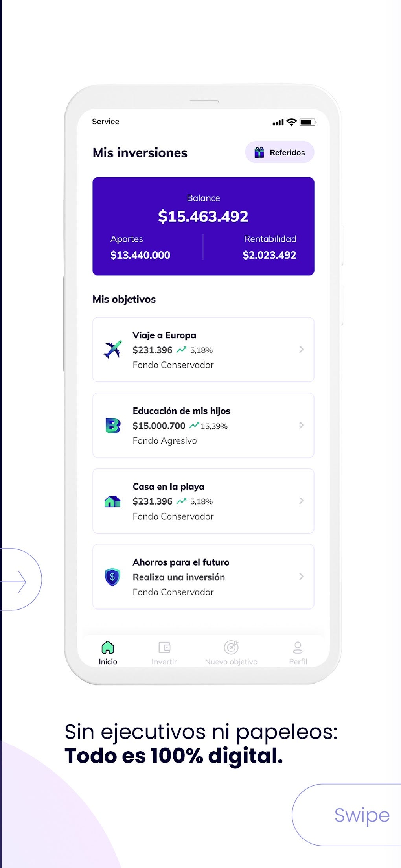Tap the house icon for Casa en la playa

pyautogui.click(x=112, y=501)
